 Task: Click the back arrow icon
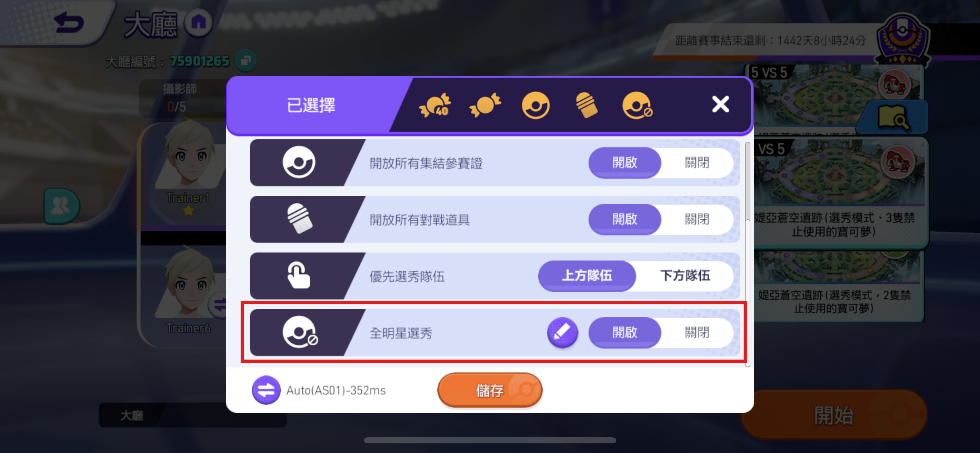[69, 23]
